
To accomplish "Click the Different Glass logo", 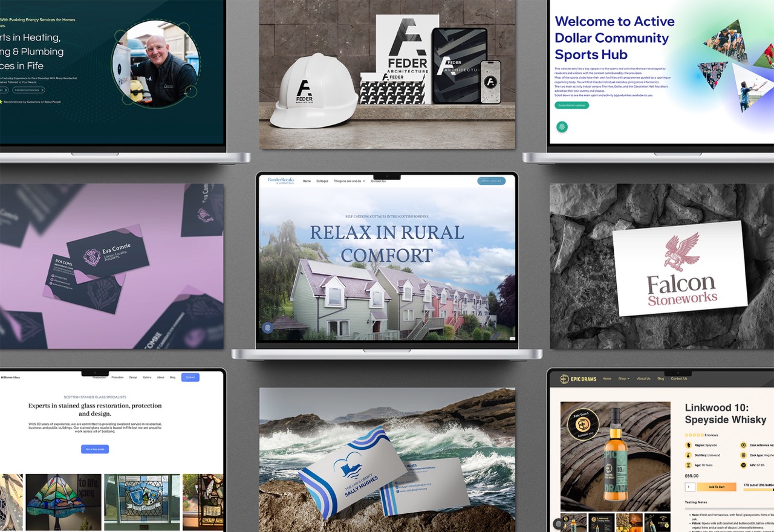I will 10,377.
